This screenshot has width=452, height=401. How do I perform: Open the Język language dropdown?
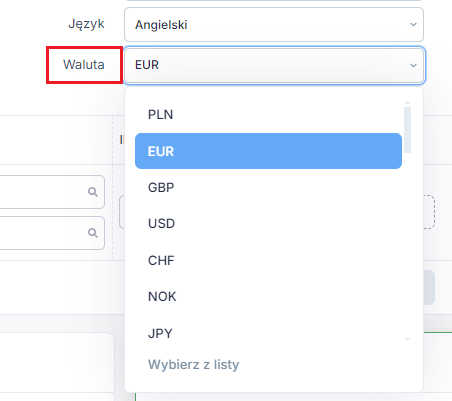[274, 25]
